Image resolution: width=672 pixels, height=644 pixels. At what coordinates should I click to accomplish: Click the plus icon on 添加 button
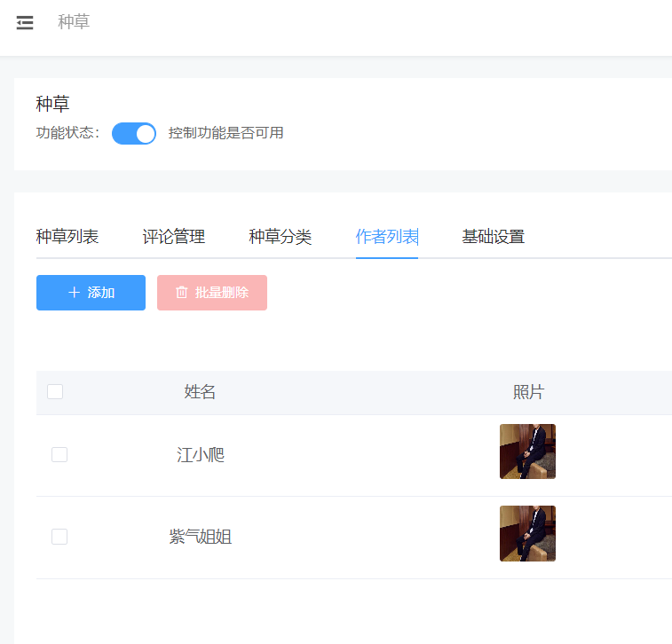pyautogui.click(x=74, y=293)
